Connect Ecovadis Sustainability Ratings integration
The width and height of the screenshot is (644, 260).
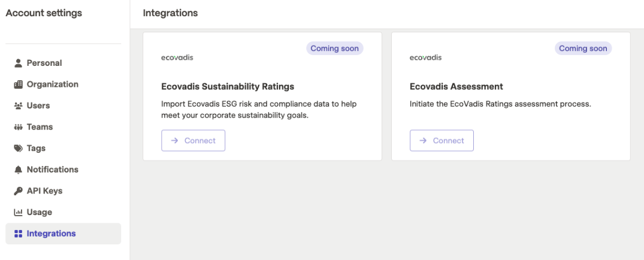193,140
